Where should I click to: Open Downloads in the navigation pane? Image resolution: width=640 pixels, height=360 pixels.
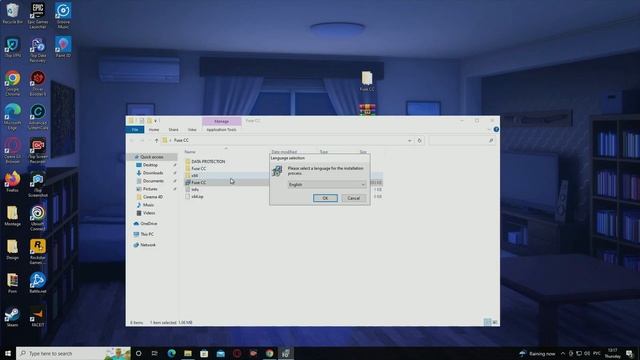[x=153, y=173]
